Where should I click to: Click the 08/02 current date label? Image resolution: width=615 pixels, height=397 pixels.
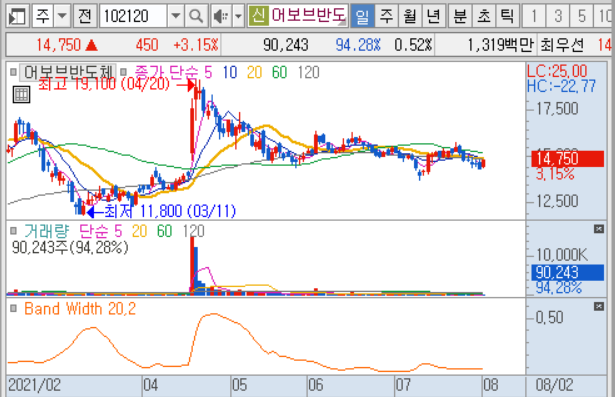(x=554, y=385)
